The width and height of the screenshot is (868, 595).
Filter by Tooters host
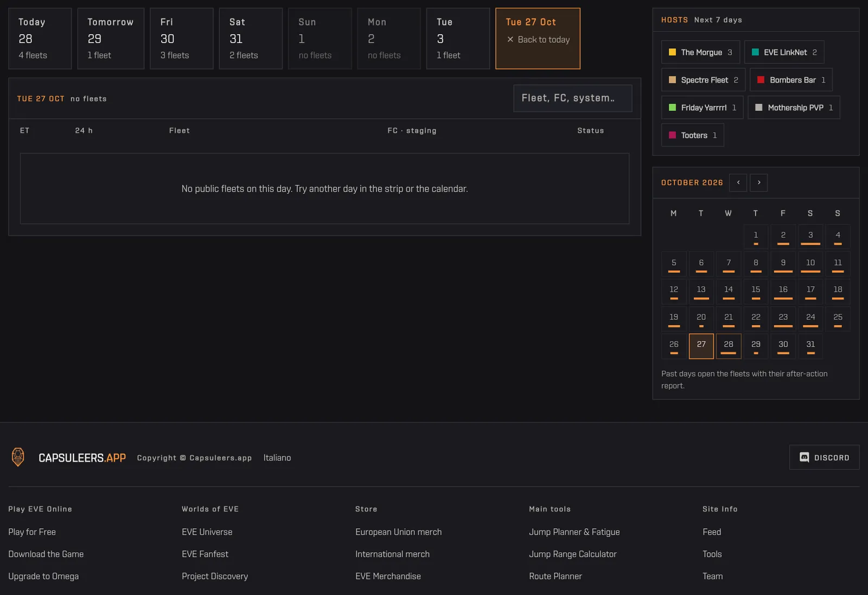click(x=692, y=135)
